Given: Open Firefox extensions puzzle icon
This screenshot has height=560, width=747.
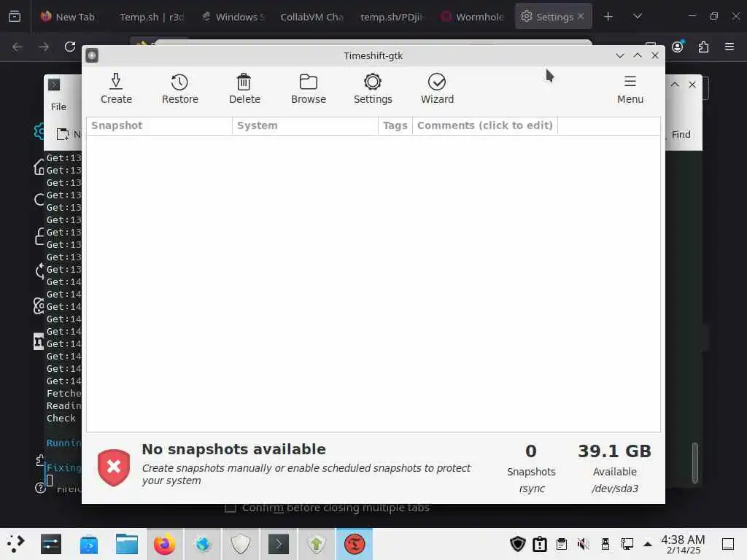Looking at the screenshot, I should click(703, 47).
